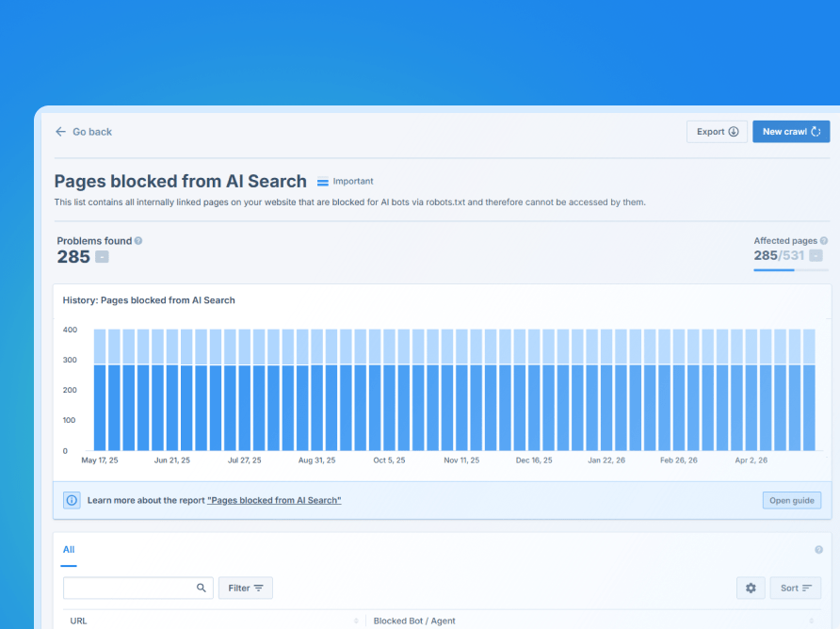This screenshot has width=840, height=629.
Task: Sort by the URL column header
Action: (x=78, y=621)
